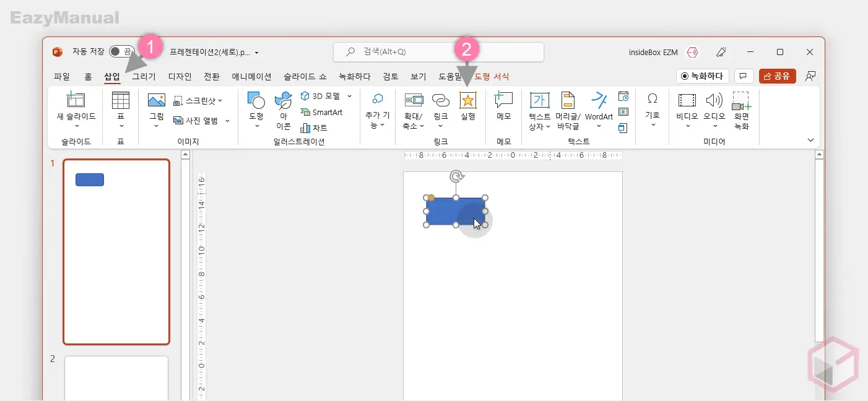Screen dimensions: 868x401
Task: Click the 검색 (Search) box
Action: [438, 52]
